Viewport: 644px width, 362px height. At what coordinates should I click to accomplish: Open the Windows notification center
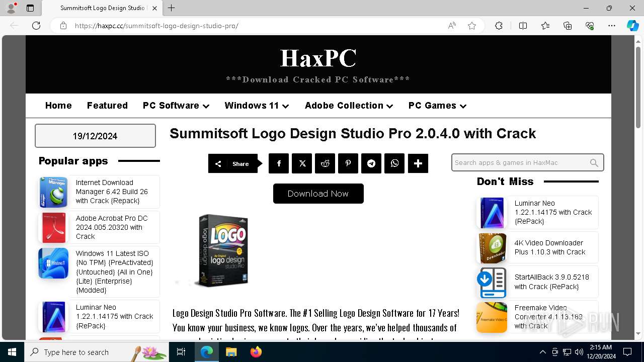coord(627,352)
